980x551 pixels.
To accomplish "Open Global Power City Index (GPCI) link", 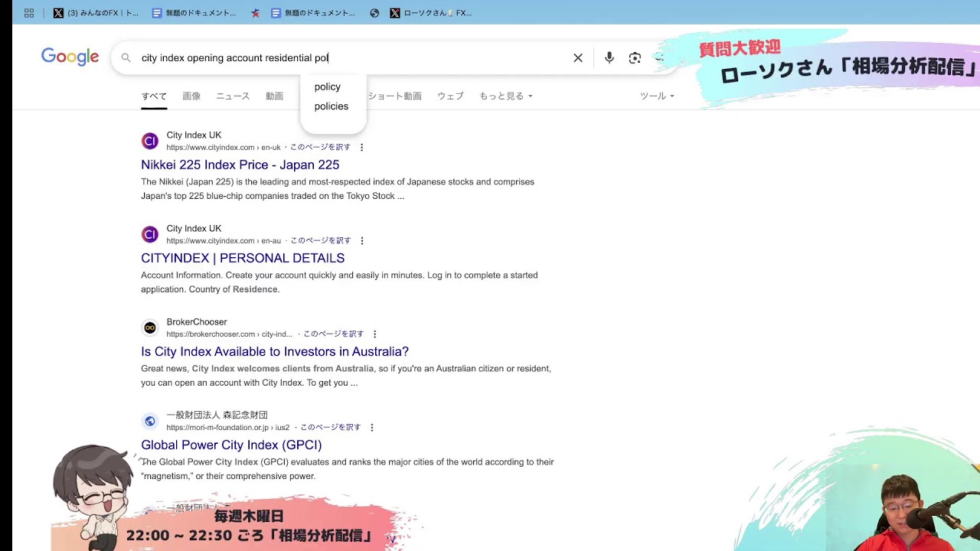I will pos(231,445).
